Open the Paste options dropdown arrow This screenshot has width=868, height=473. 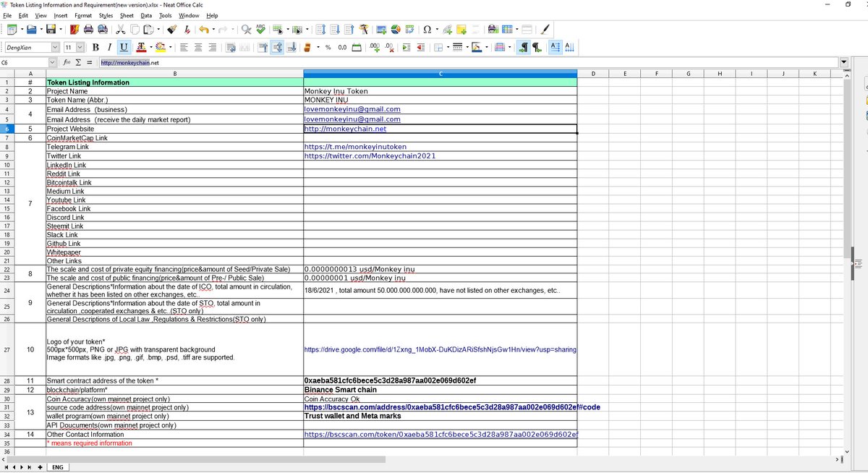[158, 30]
